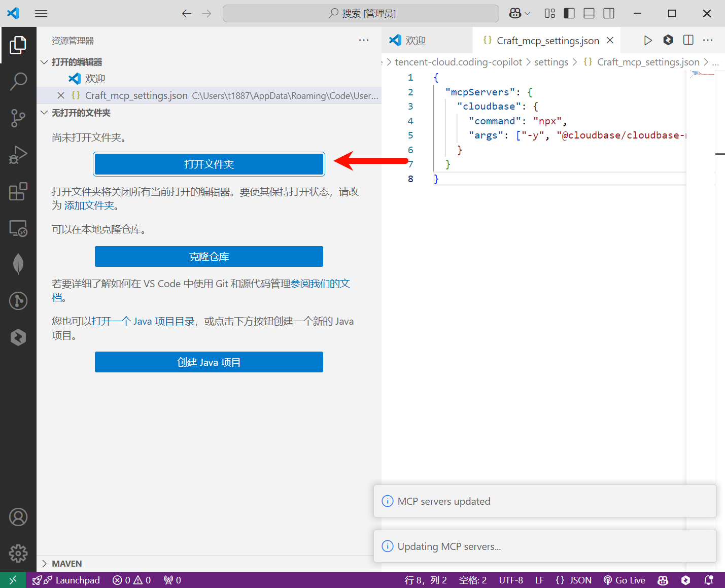
Task: Expand the MAVEN section
Action: pos(209,564)
